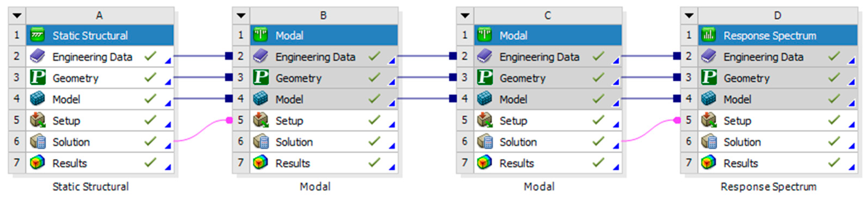Viewport: 868px width, 197px height.
Task: Click the green check beside Results in block B
Action: (374, 162)
